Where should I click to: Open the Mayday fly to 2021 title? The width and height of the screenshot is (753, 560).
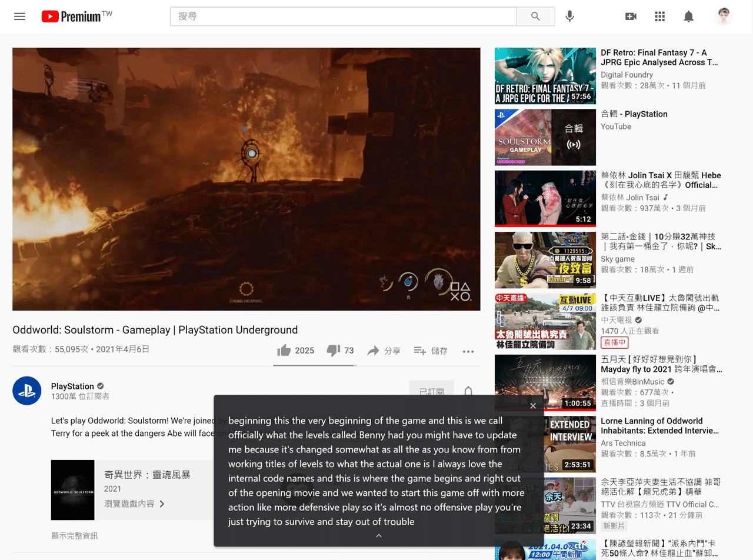tap(661, 364)
